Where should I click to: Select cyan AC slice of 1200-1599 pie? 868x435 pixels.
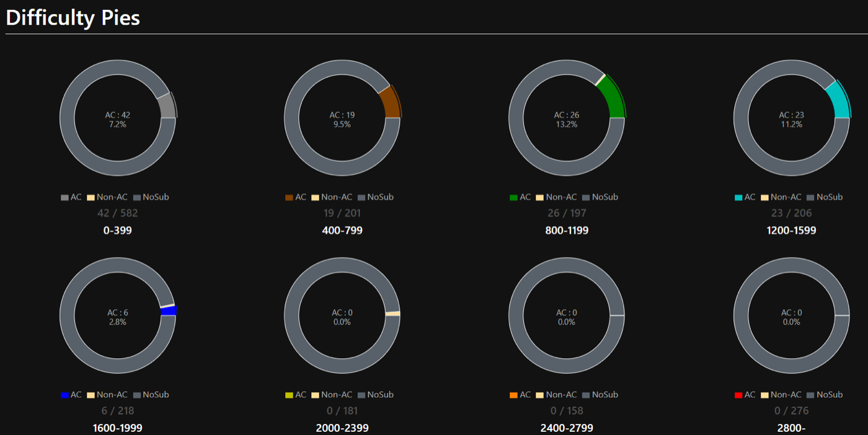pos(840,102)
